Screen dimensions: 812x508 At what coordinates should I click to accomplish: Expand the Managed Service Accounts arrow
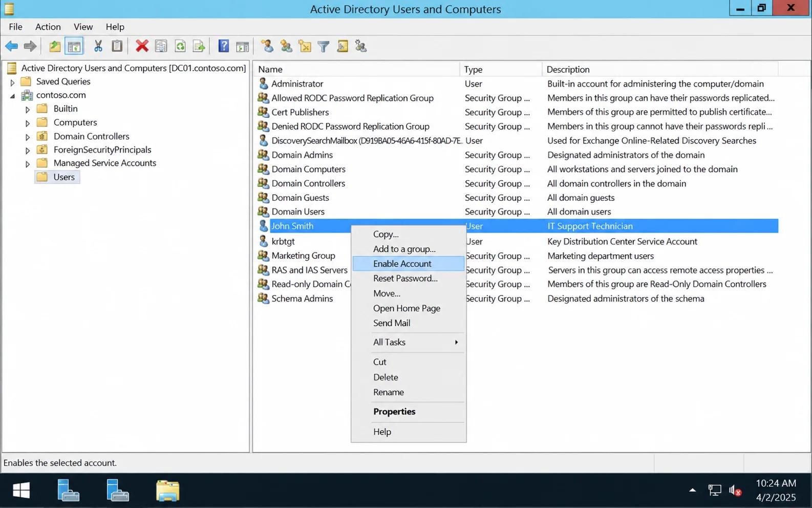(x=28, y=164)
